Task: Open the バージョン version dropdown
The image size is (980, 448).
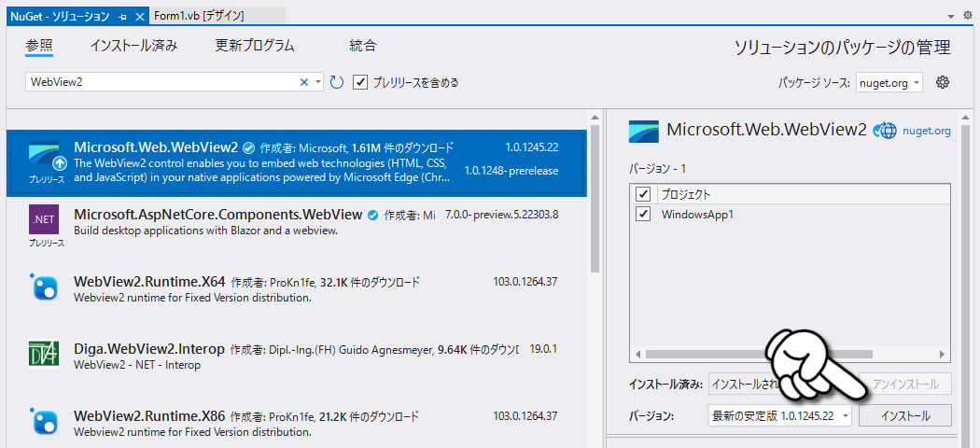Action: (x=780, y=415)
